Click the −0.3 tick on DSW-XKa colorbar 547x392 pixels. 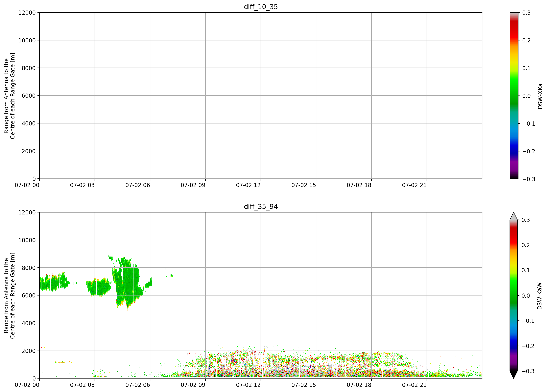coord(529,179)
